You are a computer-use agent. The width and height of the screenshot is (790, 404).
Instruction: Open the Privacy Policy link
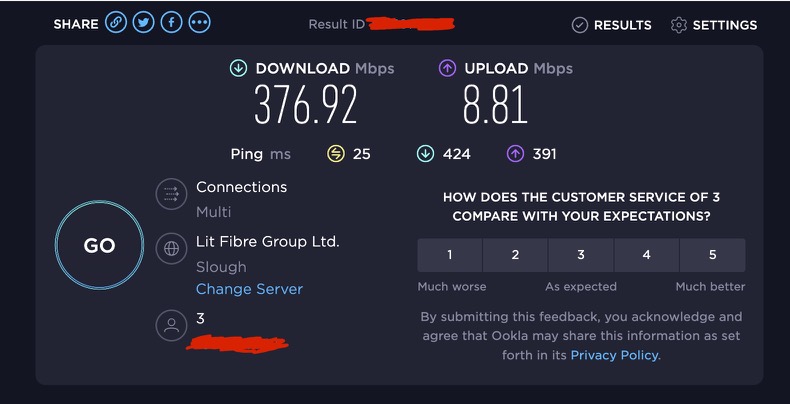[x=614, y=355]
